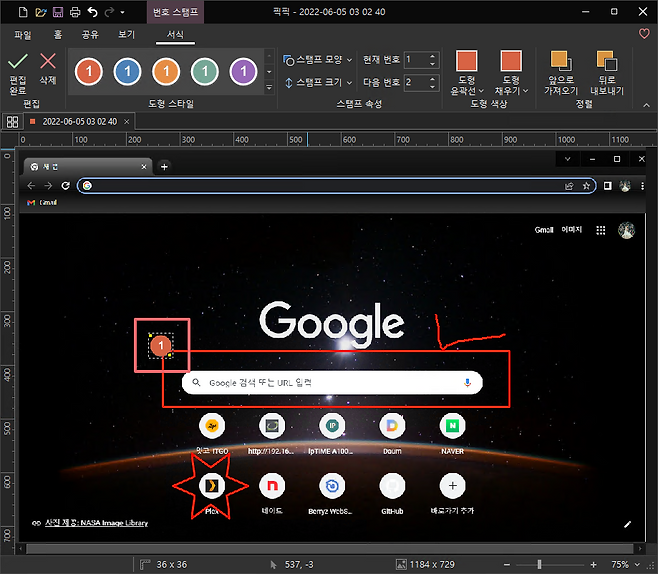
Task: Send object backward with 뒤로 내보내기
Action: pyautogui.click(x=607, y=73)
